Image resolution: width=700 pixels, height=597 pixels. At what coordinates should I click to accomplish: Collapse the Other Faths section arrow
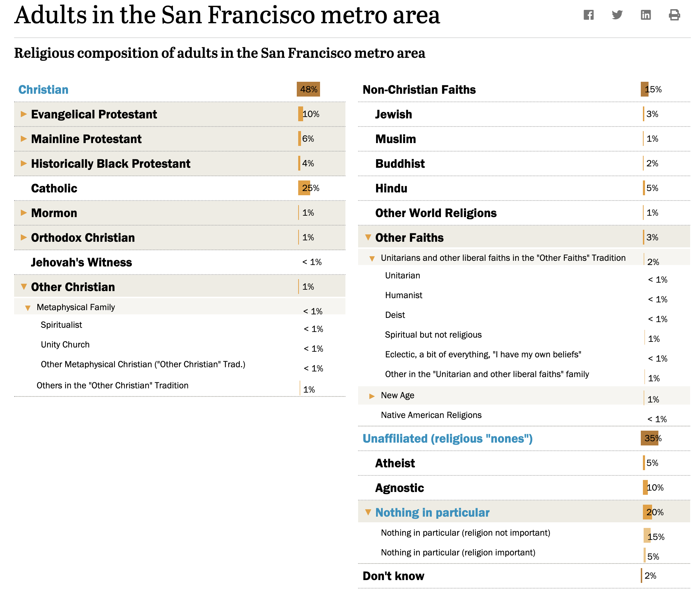[x=368, y=237]
